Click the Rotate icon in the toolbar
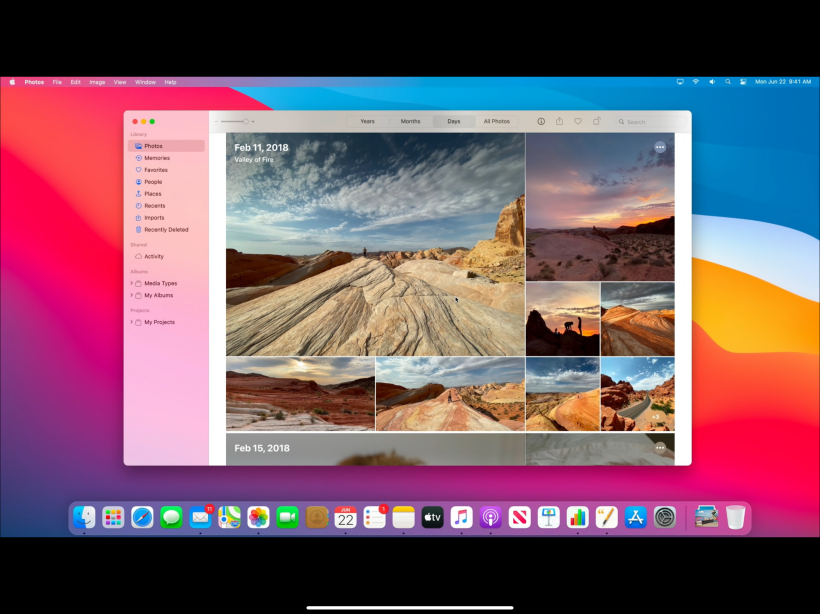 tap(596, 121)
